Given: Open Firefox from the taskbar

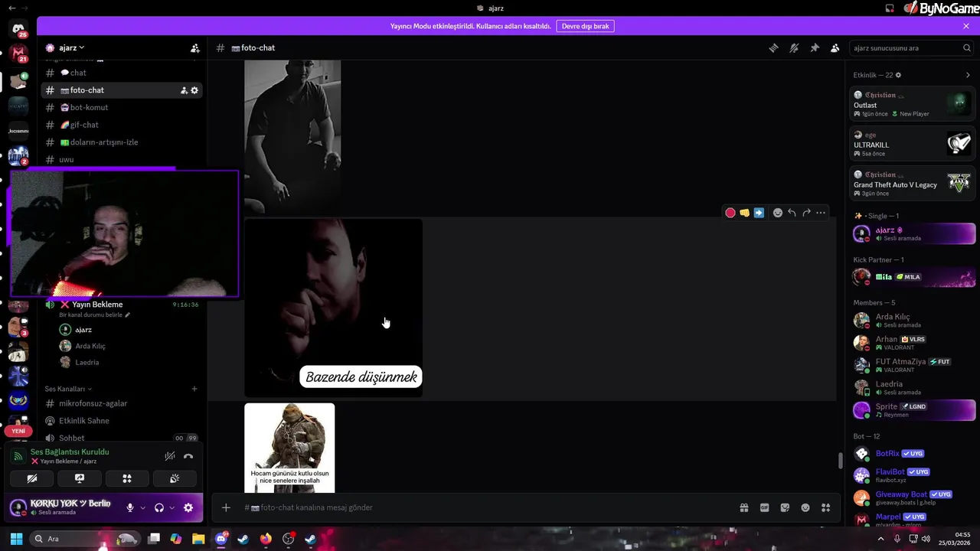Looking at the screenshot, I should click(266, 539).
